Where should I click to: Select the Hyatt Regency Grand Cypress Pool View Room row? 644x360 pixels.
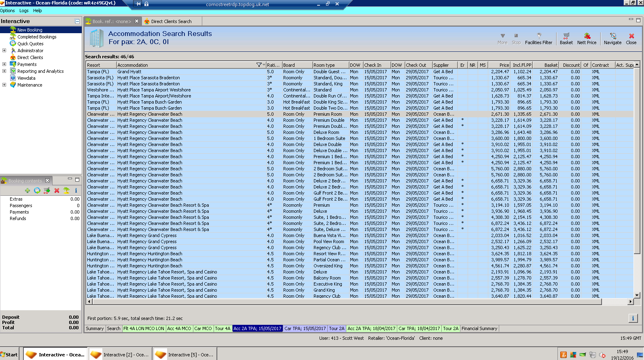pyautogui.click(x=359, y=241)
